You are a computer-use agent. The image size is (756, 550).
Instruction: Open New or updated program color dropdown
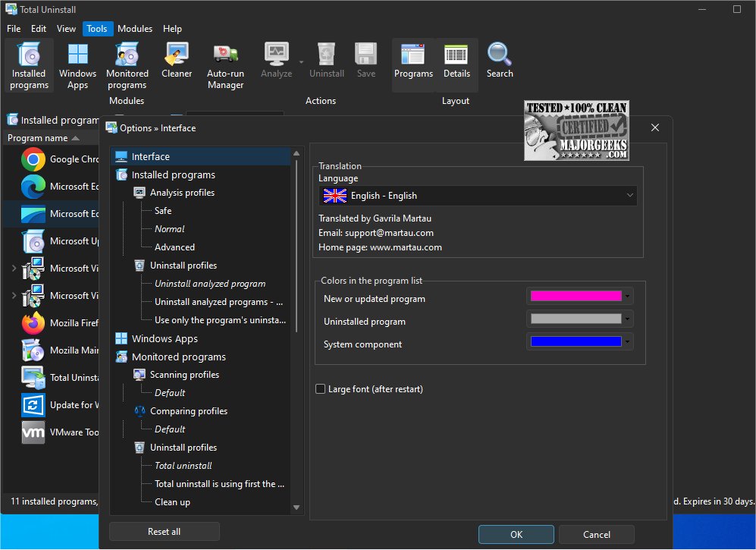click(x=627, y=296)
